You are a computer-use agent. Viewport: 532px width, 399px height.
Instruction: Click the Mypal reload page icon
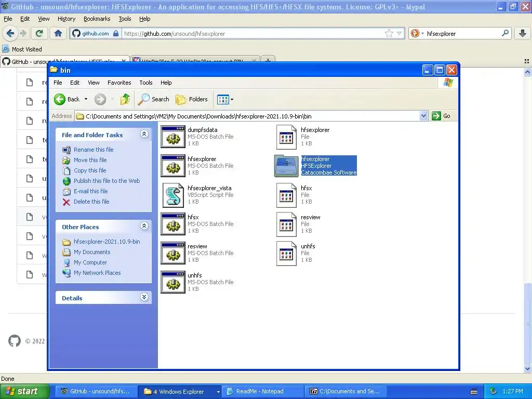(x=39, y=33)
